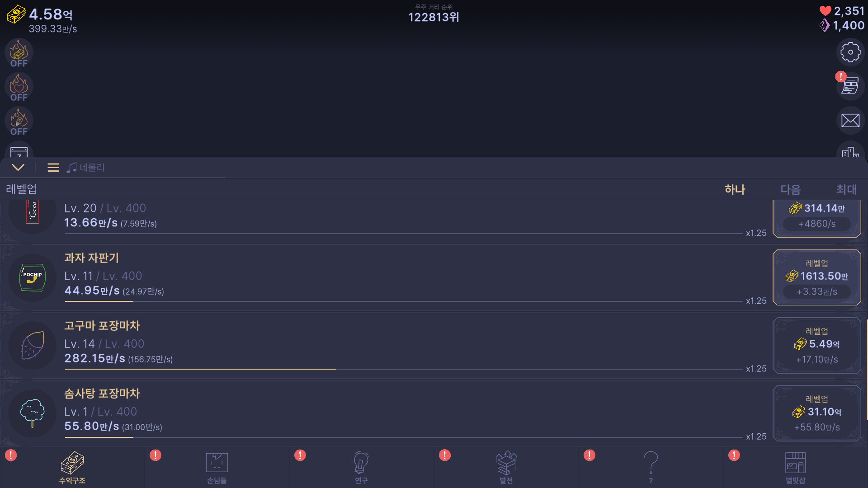Toggle the heart boost OFF button

click(x=19, y=87)
